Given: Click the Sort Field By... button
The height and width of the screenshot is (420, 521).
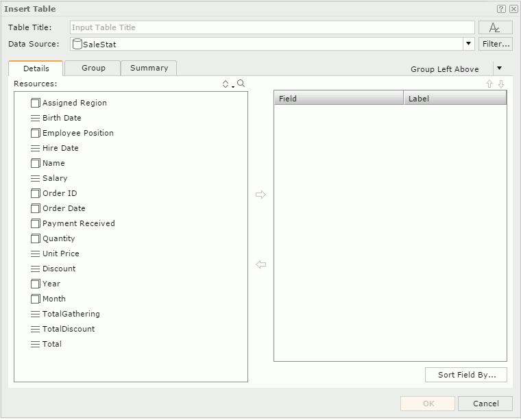Looking at the screenshot, I should click(x=466, y=375).
